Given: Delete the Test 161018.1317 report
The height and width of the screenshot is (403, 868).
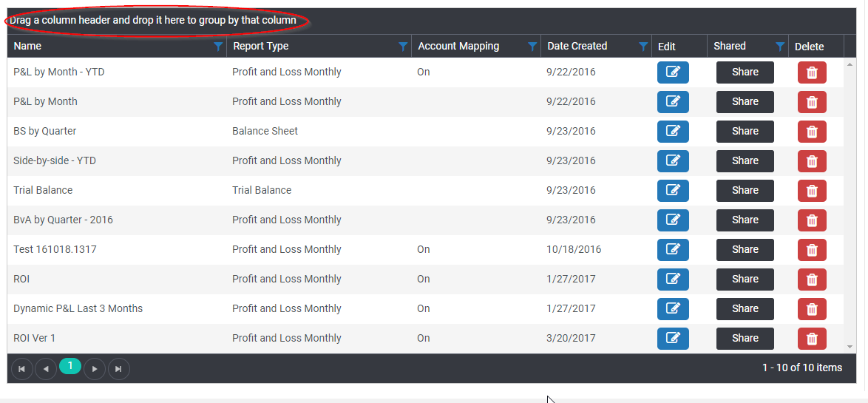Looking at the screenshot, I should (x=812, y=250).
